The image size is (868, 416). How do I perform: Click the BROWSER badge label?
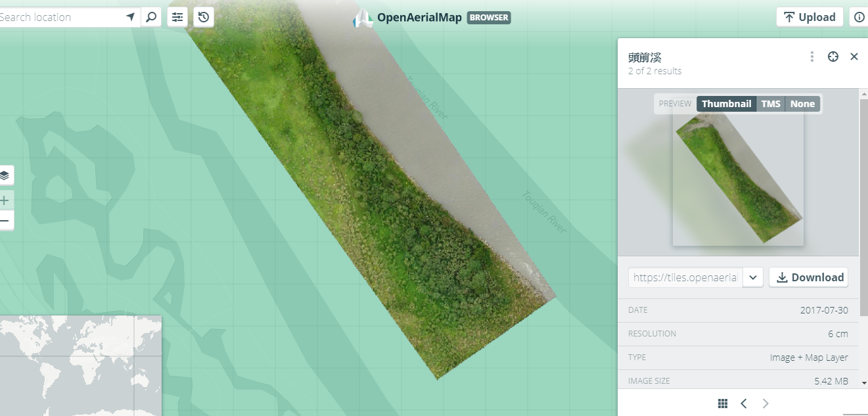pyautogui.click(x=489, y=18)
